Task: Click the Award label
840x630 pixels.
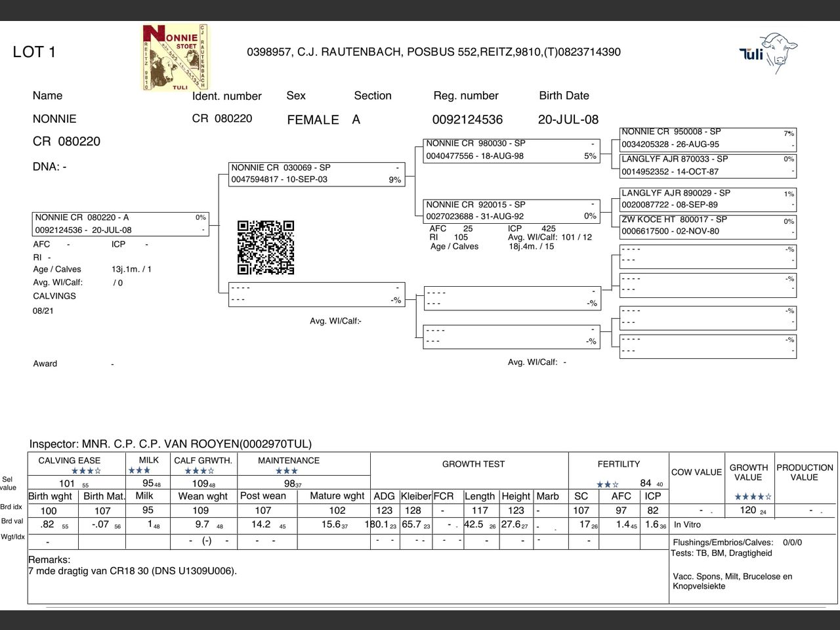Action: pos(45,364)
